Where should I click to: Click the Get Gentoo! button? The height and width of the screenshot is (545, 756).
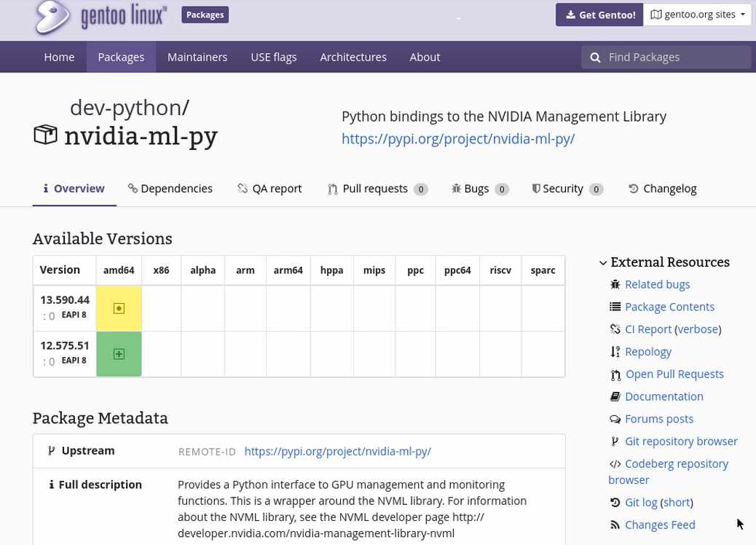tap(599, 15)
